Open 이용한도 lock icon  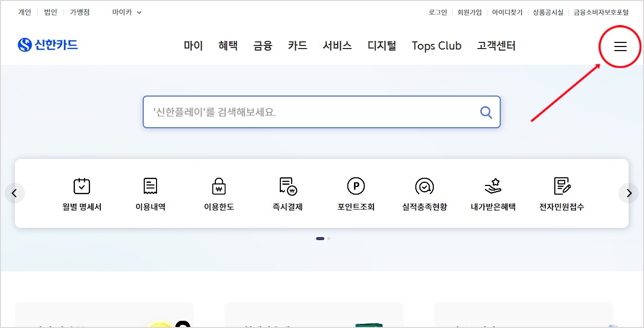click(219, 186)
